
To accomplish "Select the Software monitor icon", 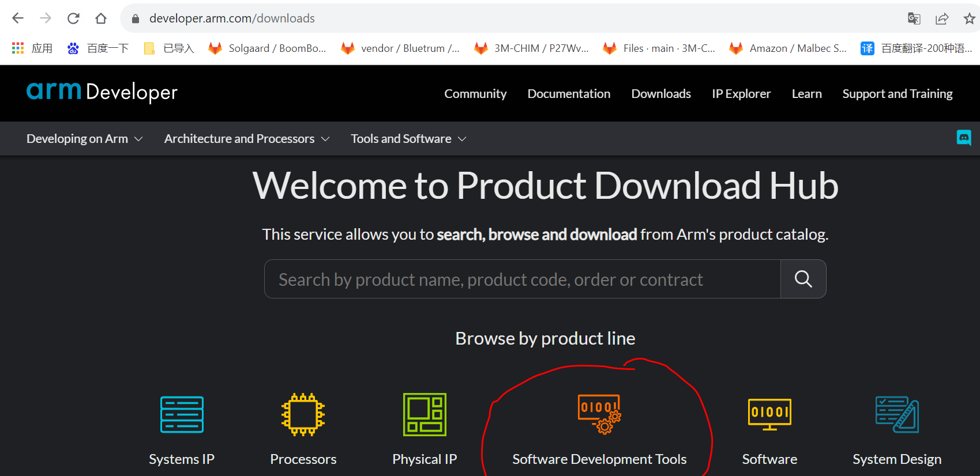I will pyautogui.click(x=769, y=414).
